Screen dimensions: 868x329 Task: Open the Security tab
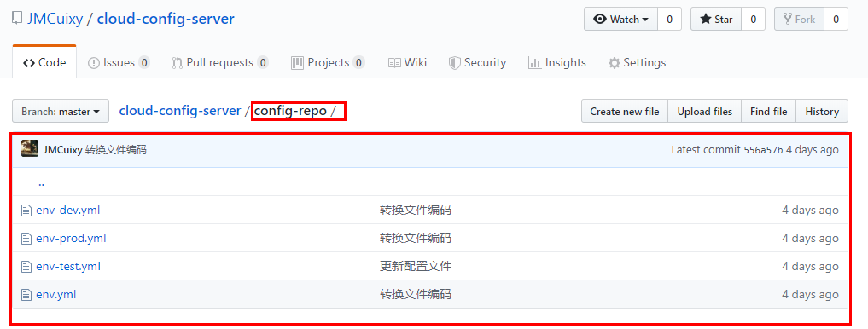(477, 62)
